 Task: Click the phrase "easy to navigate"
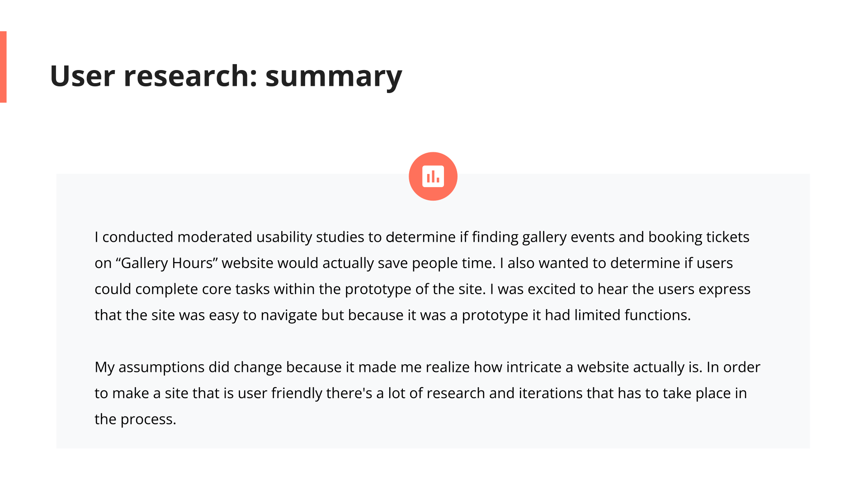[x=263, y=315]
